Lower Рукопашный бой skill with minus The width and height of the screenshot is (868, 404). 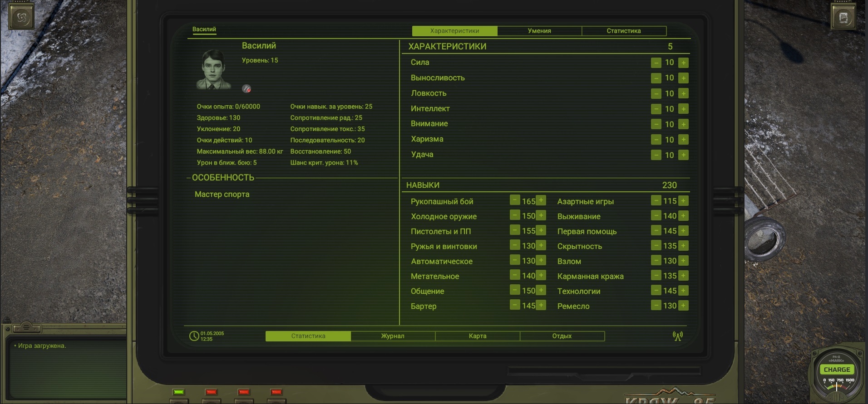(515, 200)
